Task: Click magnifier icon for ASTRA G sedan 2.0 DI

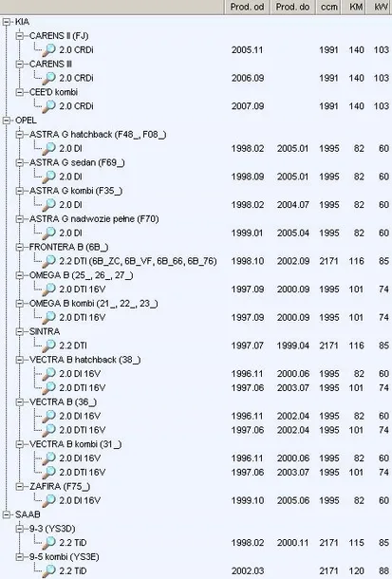Action: tap(48, 177)
